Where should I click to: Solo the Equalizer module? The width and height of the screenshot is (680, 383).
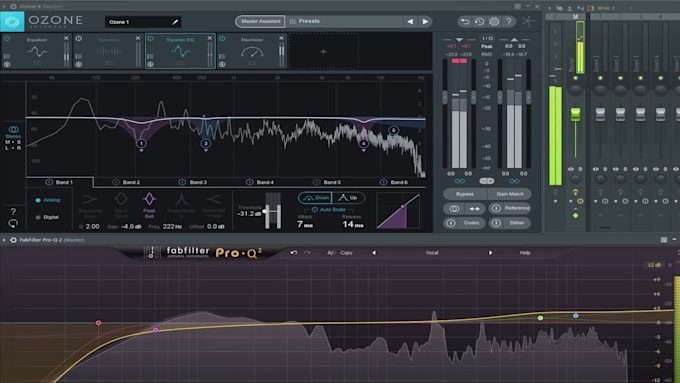click(7, 64)
